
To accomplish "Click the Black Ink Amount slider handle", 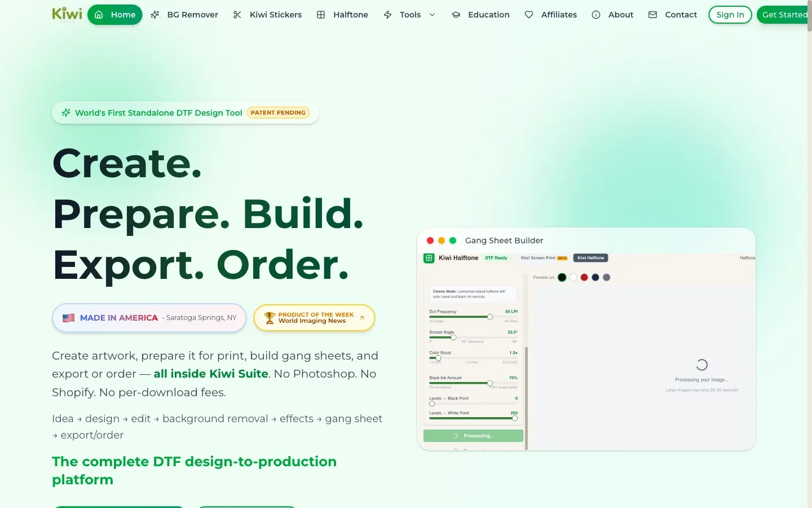I will click(x=490, y=383).
